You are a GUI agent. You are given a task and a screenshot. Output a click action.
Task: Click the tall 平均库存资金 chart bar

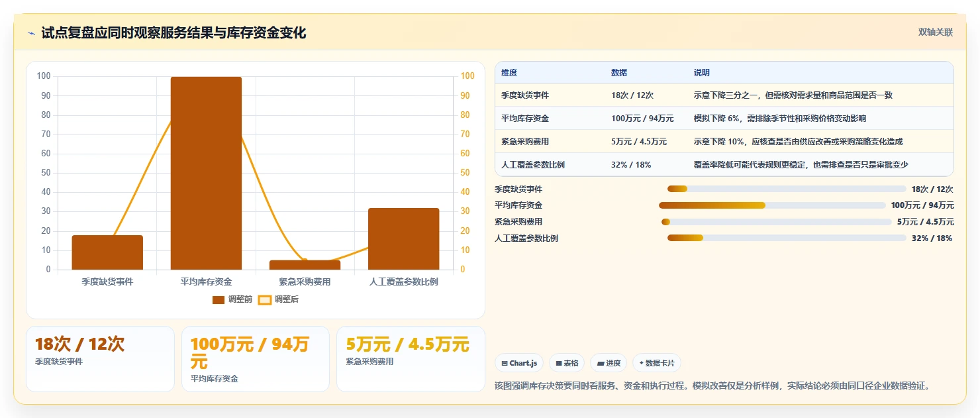point(206,173)
